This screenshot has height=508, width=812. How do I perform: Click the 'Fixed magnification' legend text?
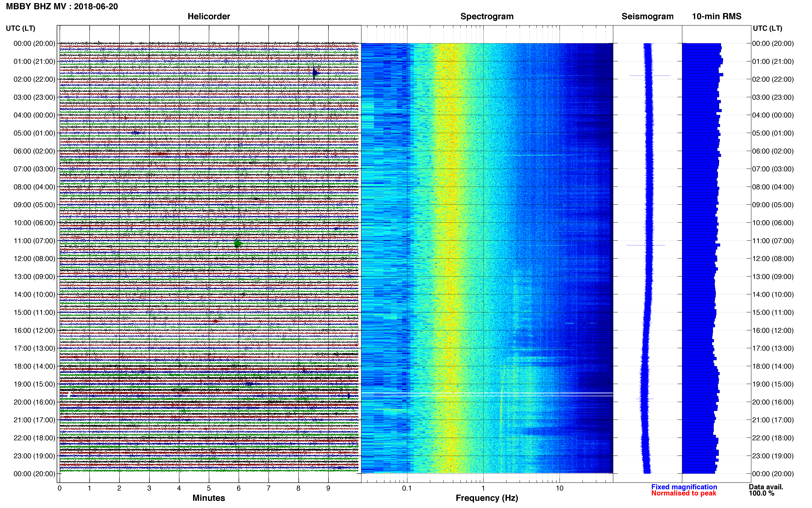(x=684, y=487)
